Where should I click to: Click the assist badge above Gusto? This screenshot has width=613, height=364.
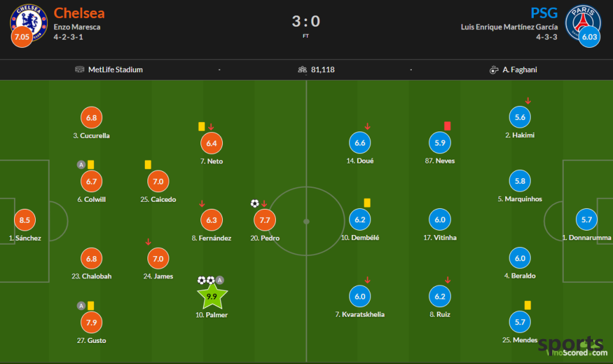(x=81, y=306)
